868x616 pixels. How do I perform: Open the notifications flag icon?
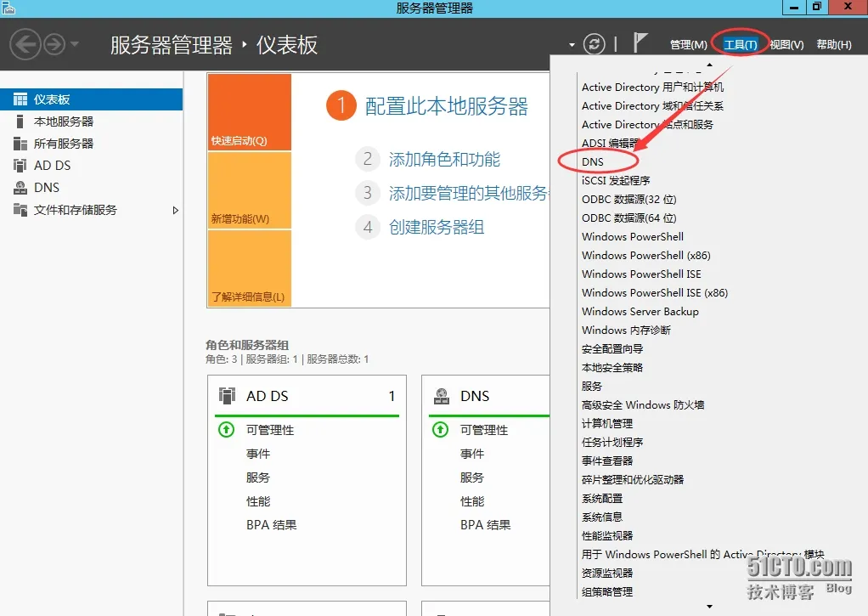pos(640,42)
